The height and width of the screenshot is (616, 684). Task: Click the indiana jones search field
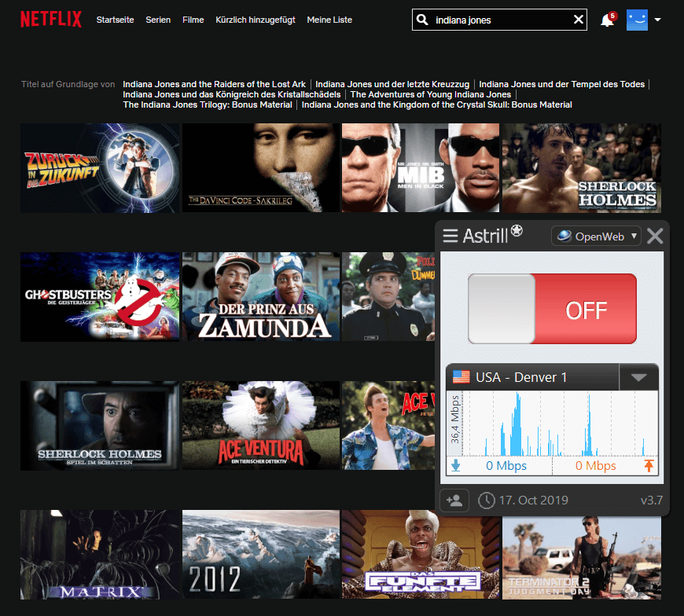(499, 20)
